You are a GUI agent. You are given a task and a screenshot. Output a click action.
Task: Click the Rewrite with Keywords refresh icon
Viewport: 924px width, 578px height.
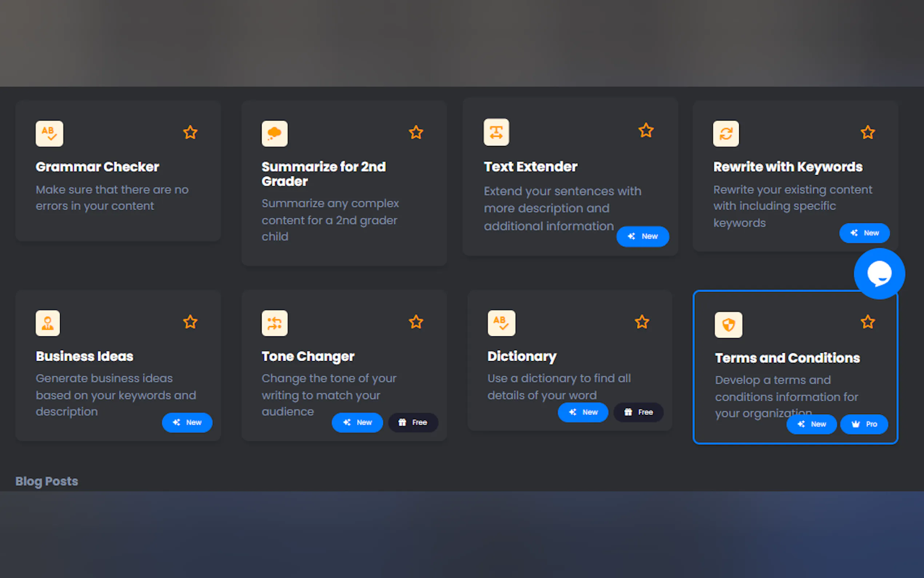click(x=725, y=134)
